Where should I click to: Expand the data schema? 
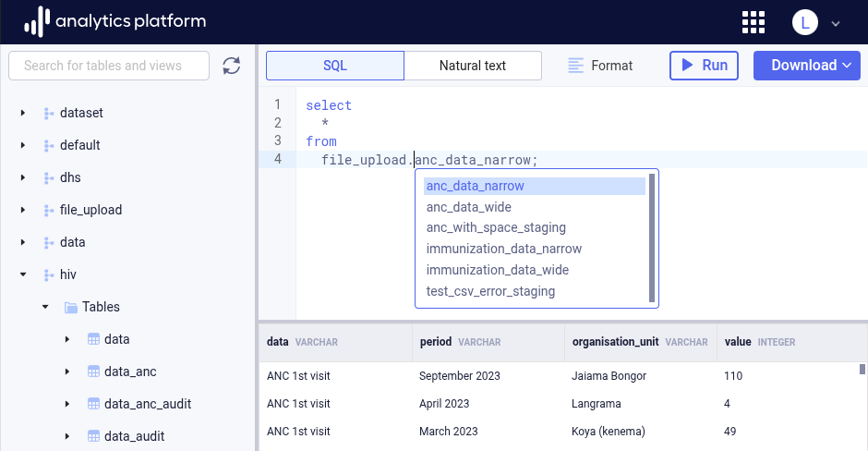click(23, 242)
